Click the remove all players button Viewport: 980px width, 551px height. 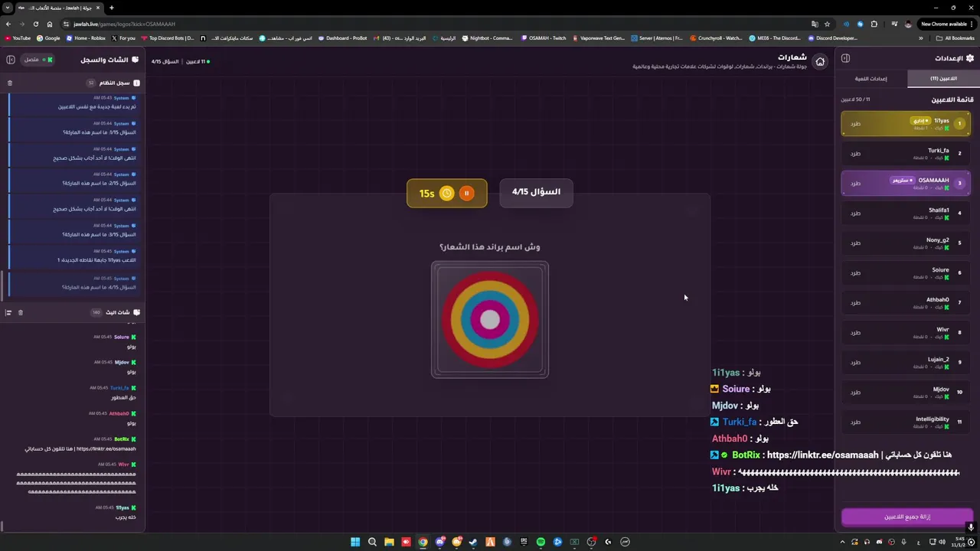[x=907, y=517]
